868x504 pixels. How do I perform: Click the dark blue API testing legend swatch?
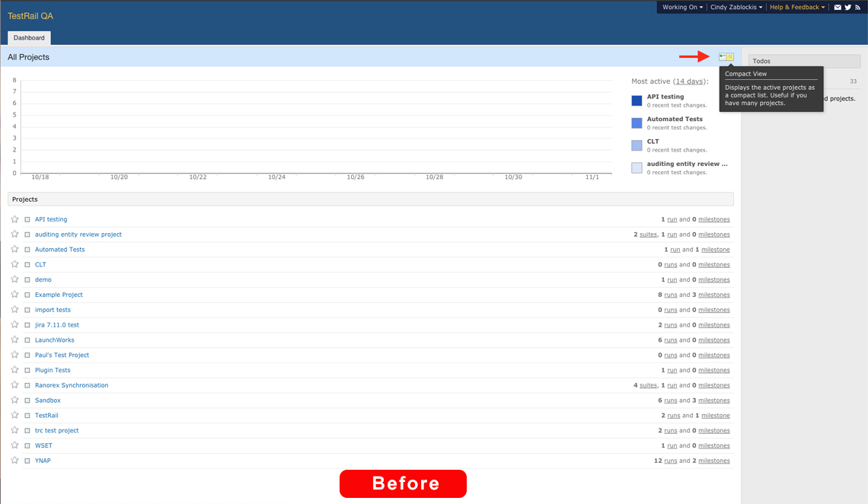click(x=637, y=100)
